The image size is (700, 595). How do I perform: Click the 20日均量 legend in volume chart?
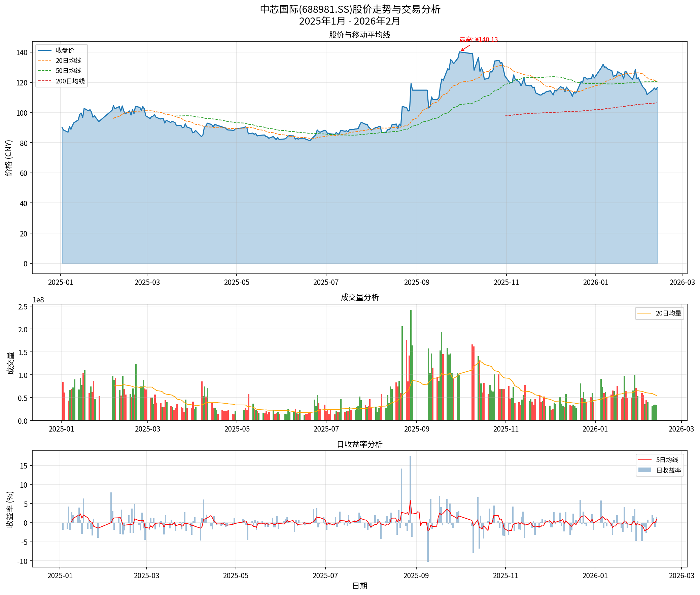tap(668, 313)
